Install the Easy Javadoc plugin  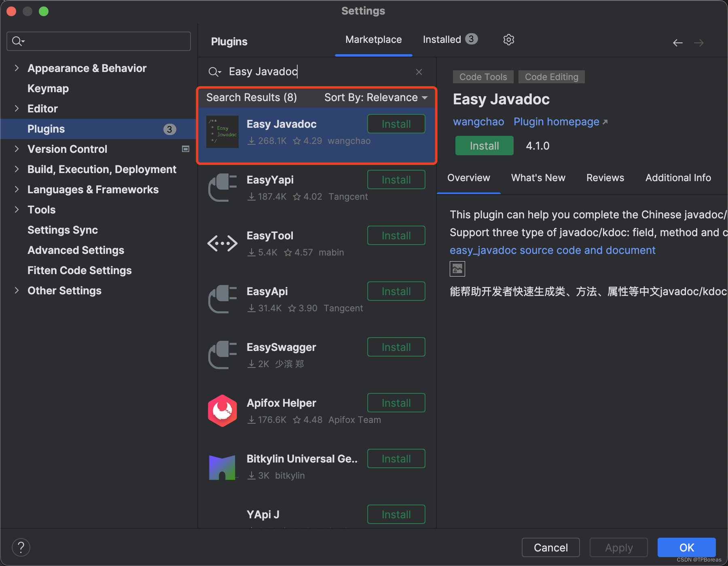(x=484, y=146)
